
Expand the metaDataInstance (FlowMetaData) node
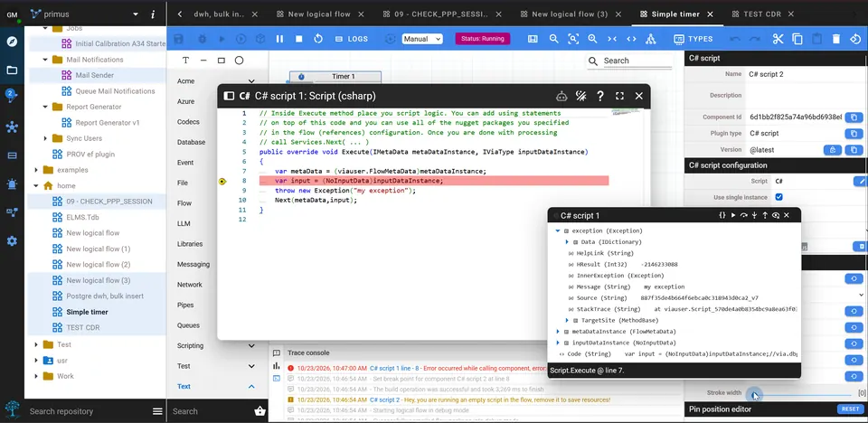pyautogui.click(x=558, y=332)
